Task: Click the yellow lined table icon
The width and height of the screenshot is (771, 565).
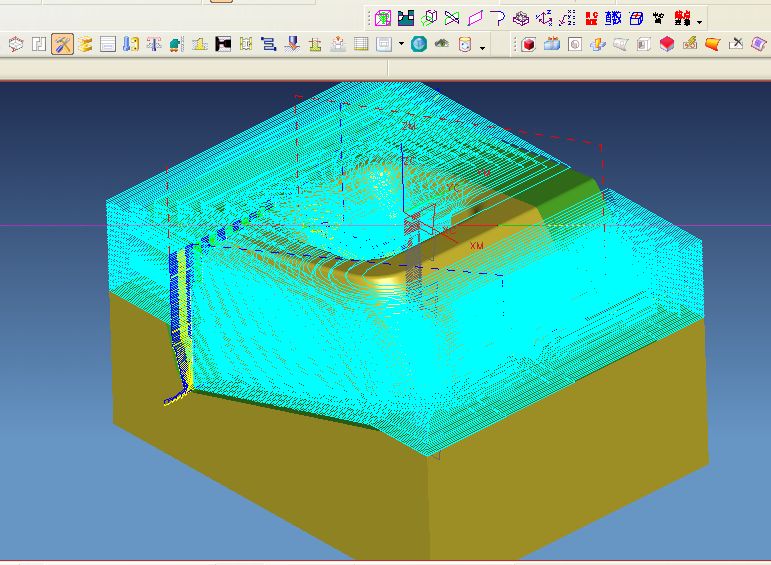Action: (x=361, y=44)
